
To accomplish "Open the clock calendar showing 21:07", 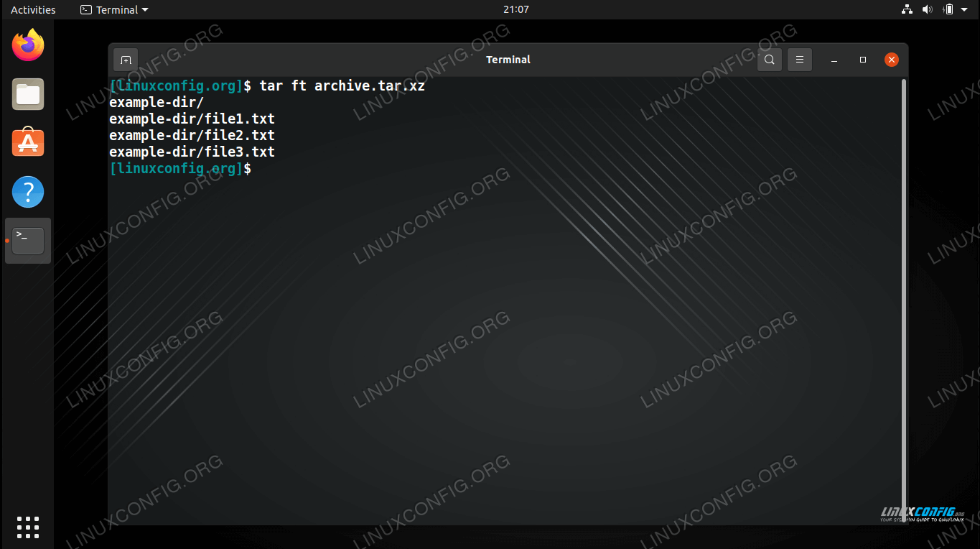I will click(516, 9).
